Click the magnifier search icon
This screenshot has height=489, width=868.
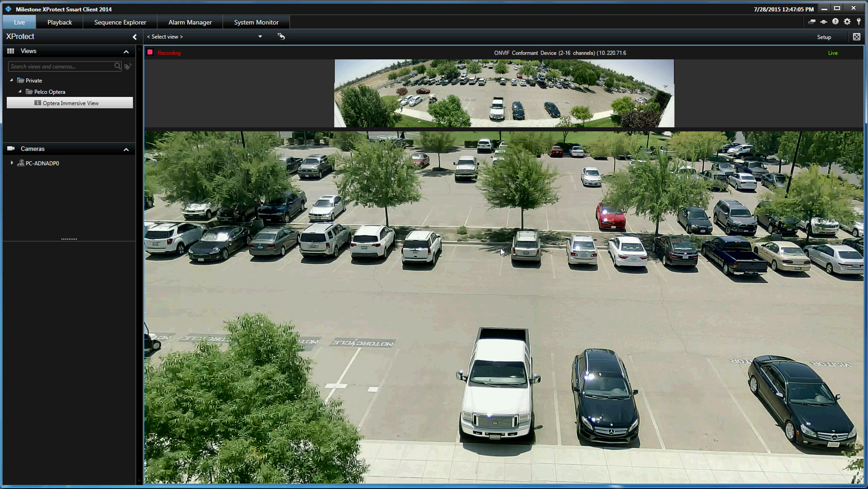(117, 66)
